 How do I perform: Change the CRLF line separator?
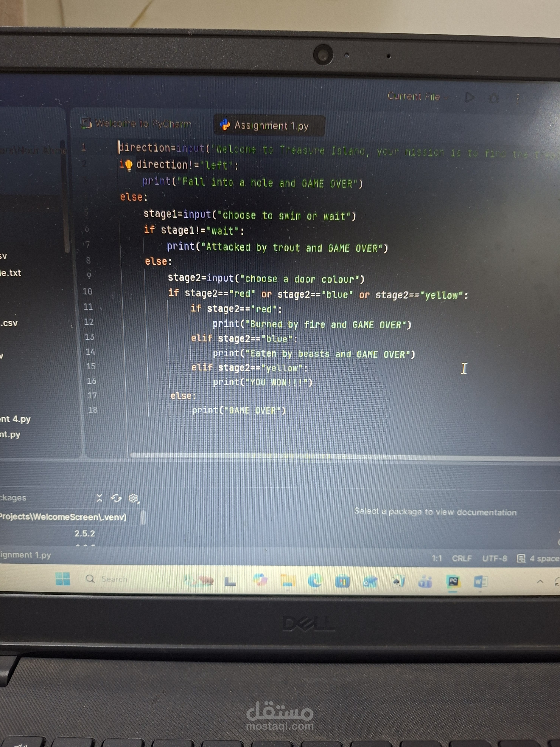(461, 558)
